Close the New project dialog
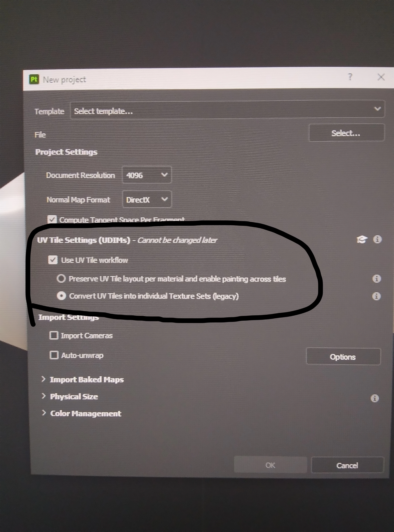Screen dimensions: 394x532 (x=381, y=77)
